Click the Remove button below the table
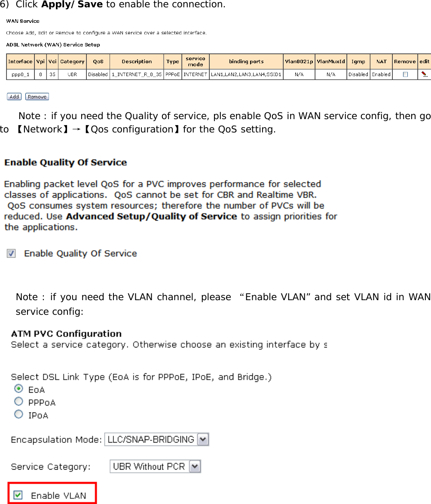431x504 pixels. coord(37,96)
